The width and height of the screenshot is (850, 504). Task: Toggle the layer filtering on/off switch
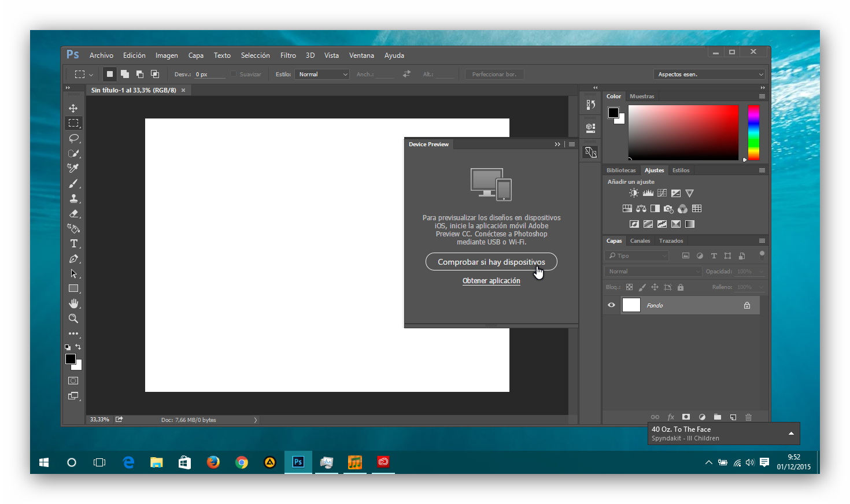point(762,254)
